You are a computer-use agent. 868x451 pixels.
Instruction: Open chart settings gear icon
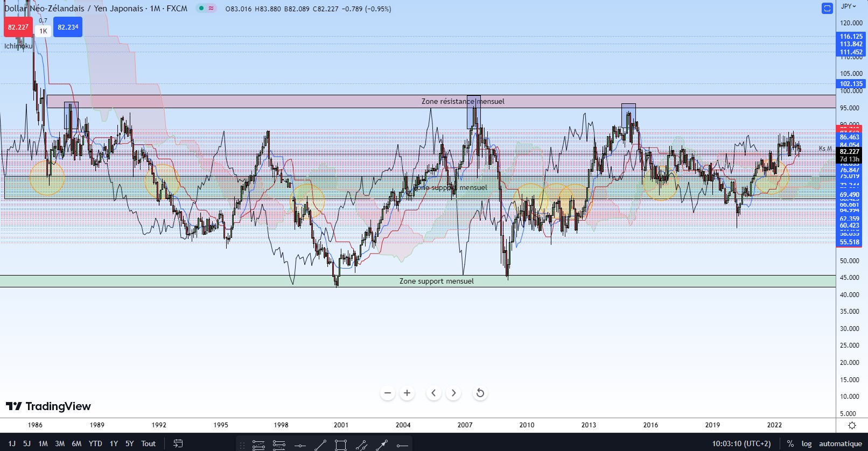point(852,425)
